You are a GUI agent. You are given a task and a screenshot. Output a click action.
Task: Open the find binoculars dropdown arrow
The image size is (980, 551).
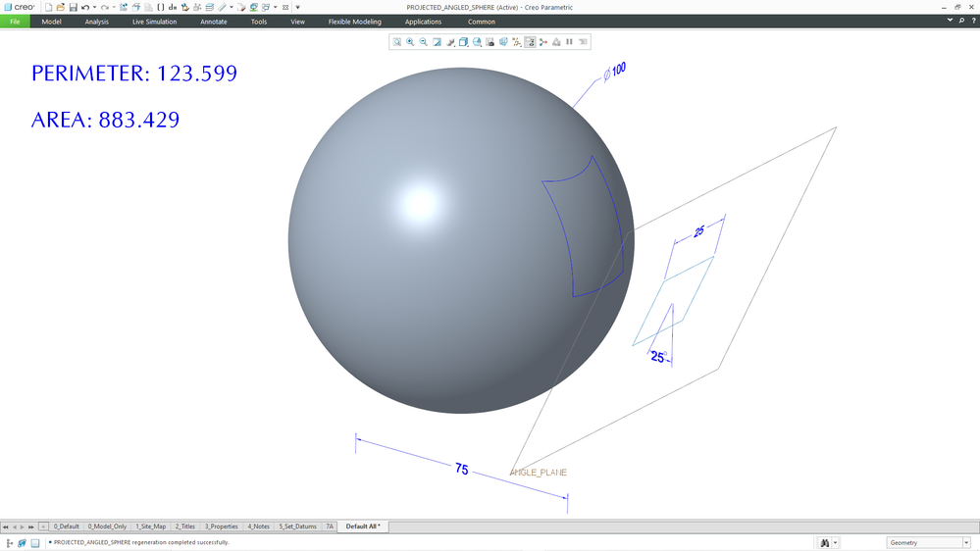point(836,543)
